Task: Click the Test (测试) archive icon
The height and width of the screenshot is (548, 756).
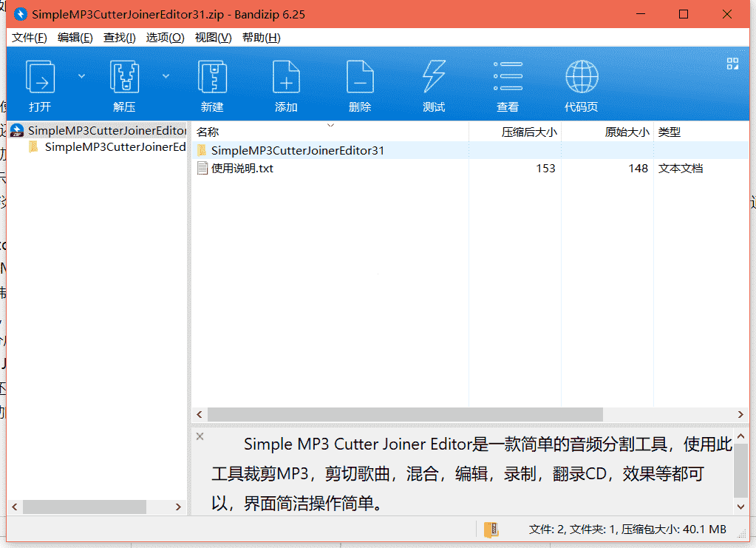Action: [434, 76]
